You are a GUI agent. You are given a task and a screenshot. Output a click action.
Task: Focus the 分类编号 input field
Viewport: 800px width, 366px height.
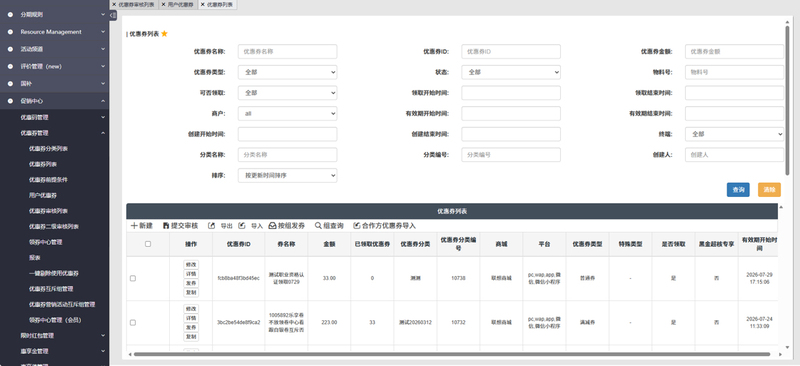511,155
